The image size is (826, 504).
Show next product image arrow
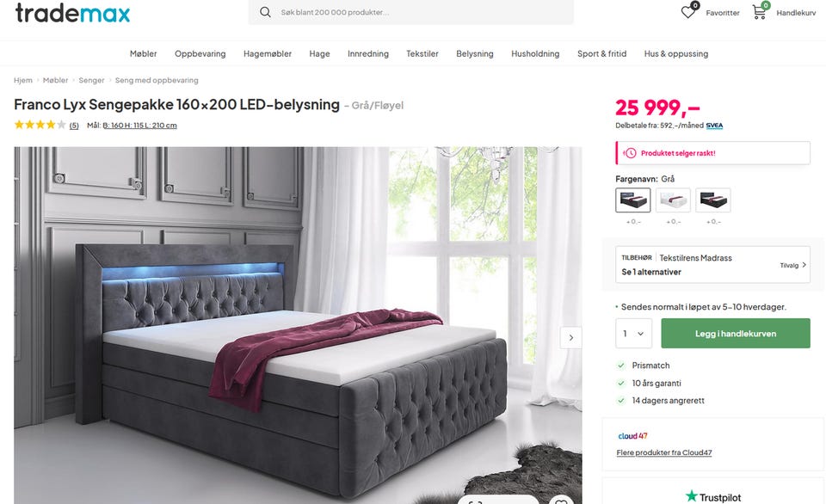tap(571, 338)
